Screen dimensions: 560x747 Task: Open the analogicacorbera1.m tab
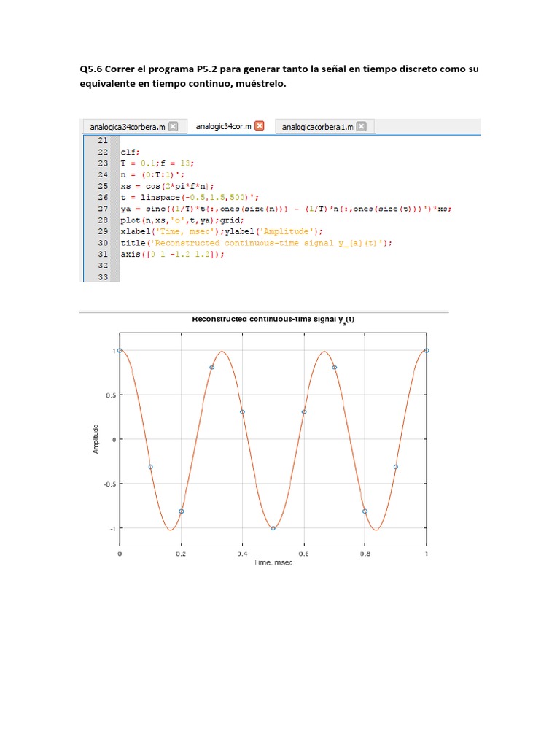(x=317, y=127)
